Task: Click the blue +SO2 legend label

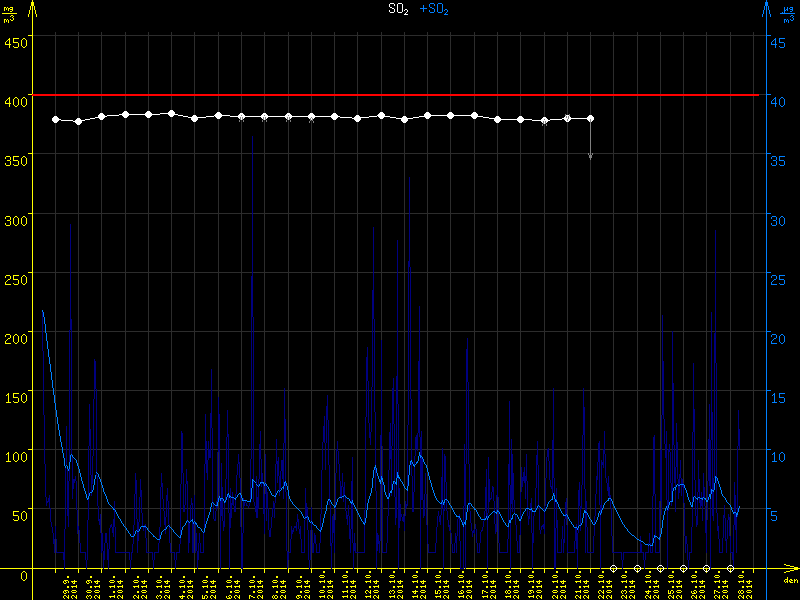Action: pos(434,9)
